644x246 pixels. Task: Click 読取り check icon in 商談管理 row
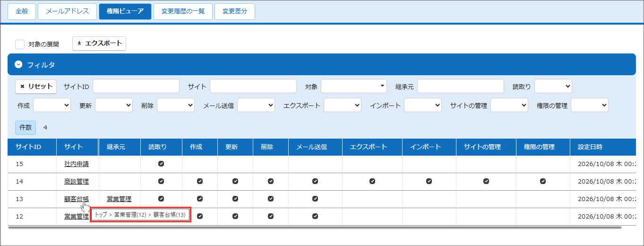161,181
